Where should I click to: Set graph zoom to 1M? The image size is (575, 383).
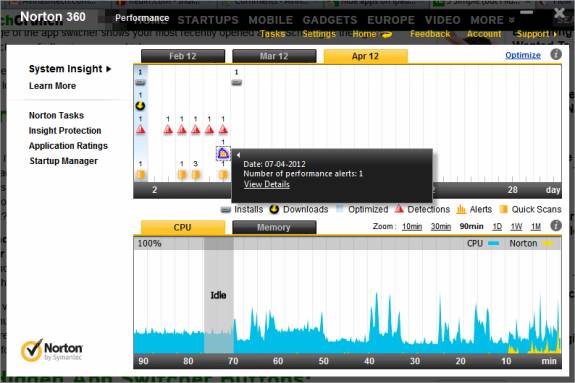(536, 227)
